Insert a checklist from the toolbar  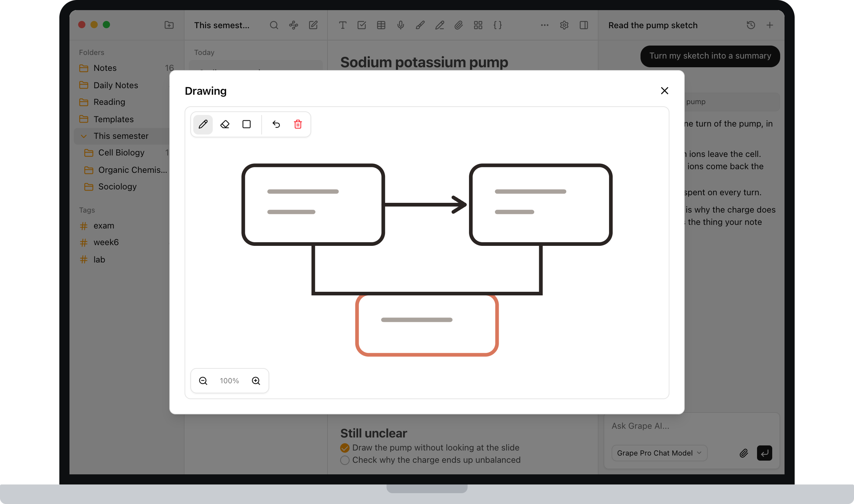pos(362,25)
